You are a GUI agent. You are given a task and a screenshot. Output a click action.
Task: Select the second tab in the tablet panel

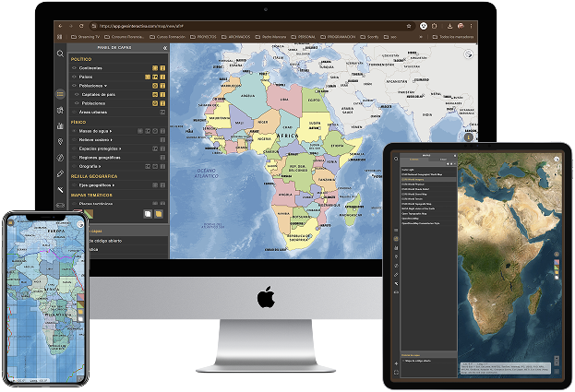tap(443, 160)
